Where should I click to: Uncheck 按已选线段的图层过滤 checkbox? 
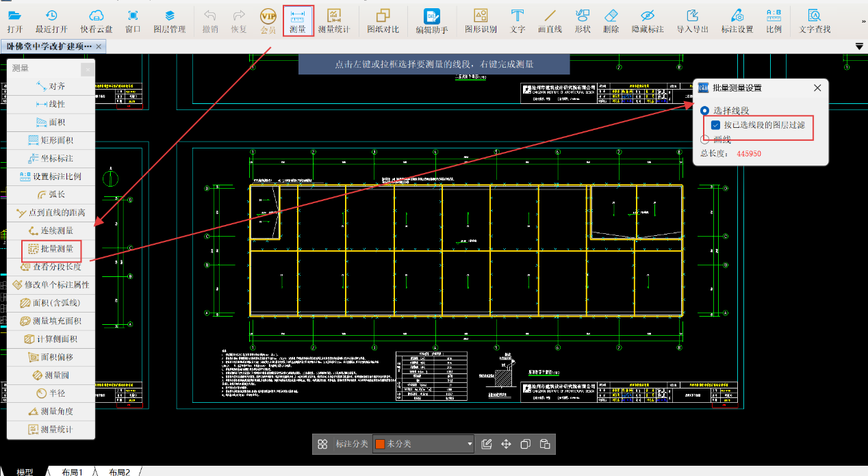coord(715,125)
